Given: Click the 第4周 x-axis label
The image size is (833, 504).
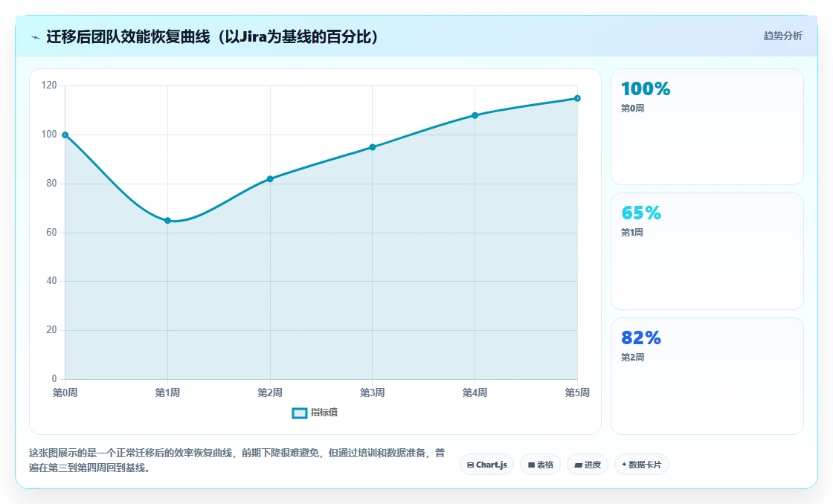Looking at the screenshot, I should coord(475,392).
